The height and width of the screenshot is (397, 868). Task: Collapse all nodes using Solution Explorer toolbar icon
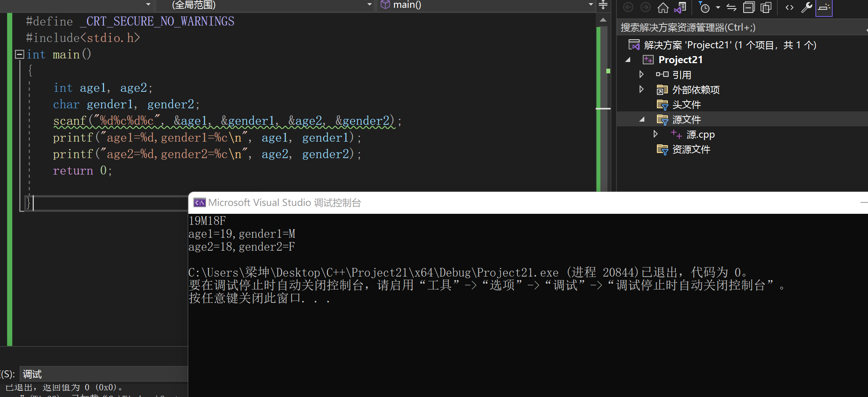(x=749, y=7)
